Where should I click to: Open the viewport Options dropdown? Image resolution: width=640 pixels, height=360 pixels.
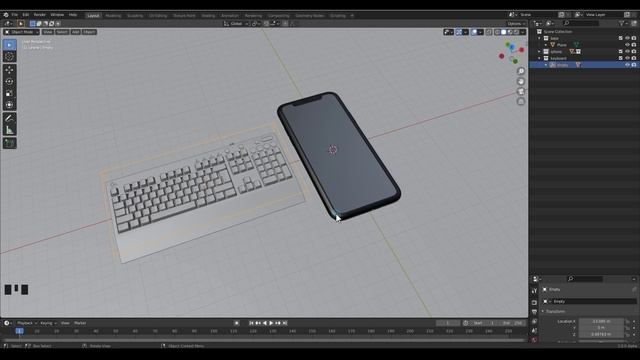516,24
